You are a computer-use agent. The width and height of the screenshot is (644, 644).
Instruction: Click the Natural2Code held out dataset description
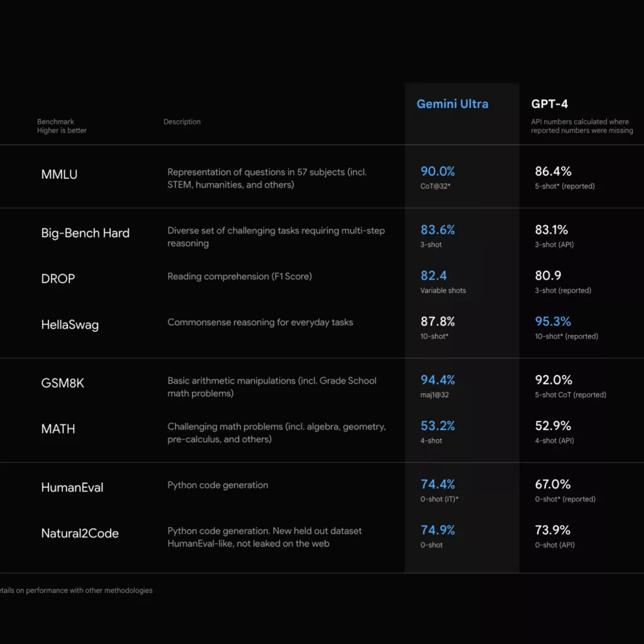265,537
